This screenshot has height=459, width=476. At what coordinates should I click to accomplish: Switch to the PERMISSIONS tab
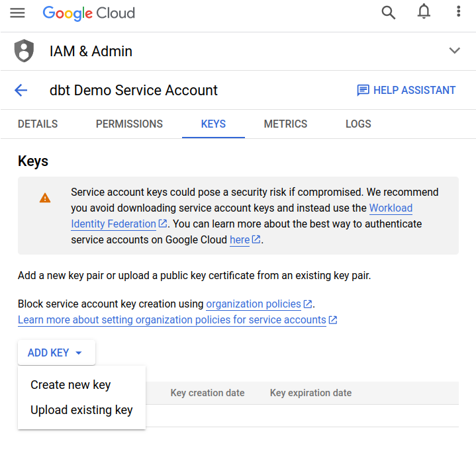tap(129, 124)
